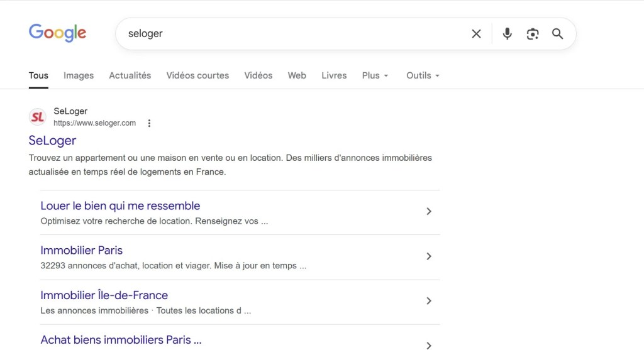Expand chevron for Louer le bien row
The height and width of the screenshot is (350, 644).
coord(429,211)
